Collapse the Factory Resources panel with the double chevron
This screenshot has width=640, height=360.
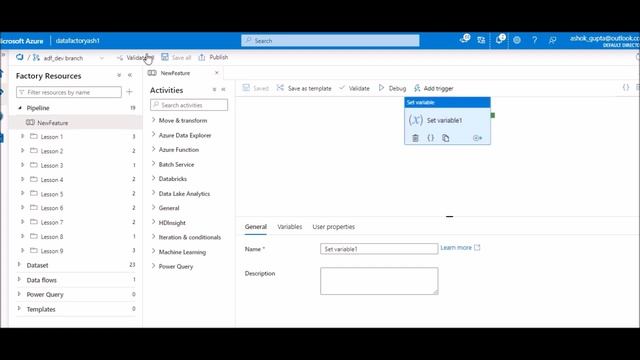click(x=130, y=75)
